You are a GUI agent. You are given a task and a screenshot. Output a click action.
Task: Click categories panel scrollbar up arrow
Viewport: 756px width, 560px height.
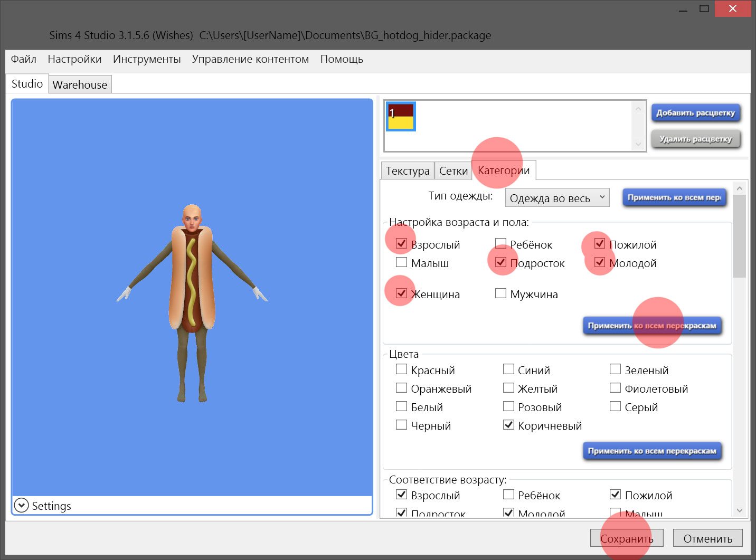(739, 188)
